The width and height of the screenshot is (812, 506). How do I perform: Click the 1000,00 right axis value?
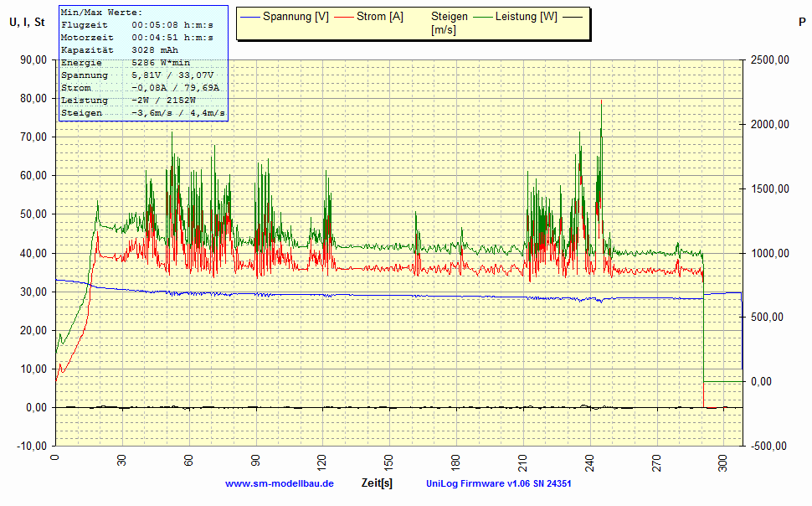(x=770, y=253)
